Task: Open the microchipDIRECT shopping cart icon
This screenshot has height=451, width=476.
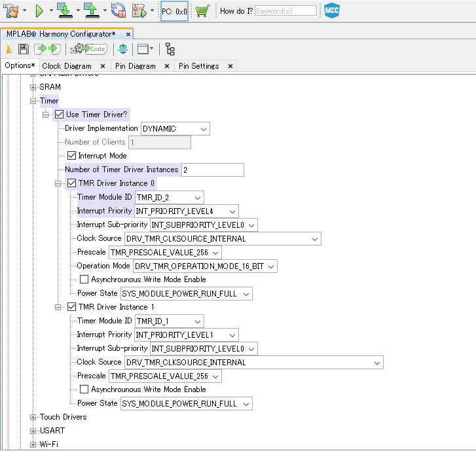Action: pos(202,11)
